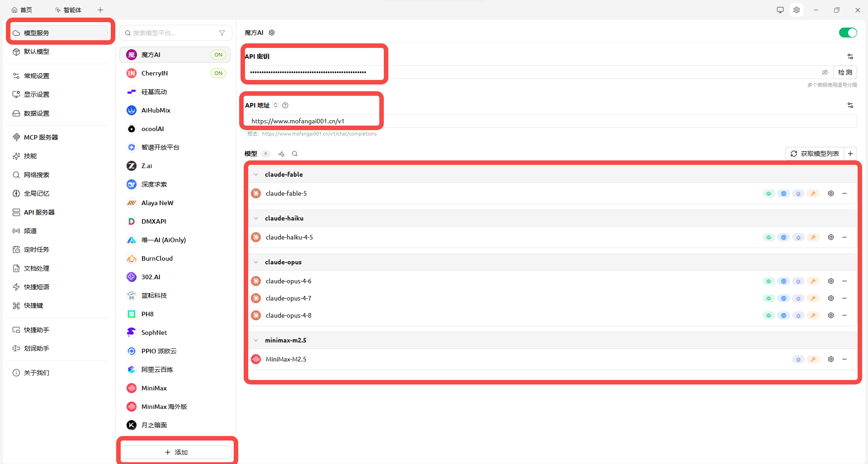Screen dimensions: 868x464
Task: Open settings for MiniMax-M2.5 model
Action: 831,359
